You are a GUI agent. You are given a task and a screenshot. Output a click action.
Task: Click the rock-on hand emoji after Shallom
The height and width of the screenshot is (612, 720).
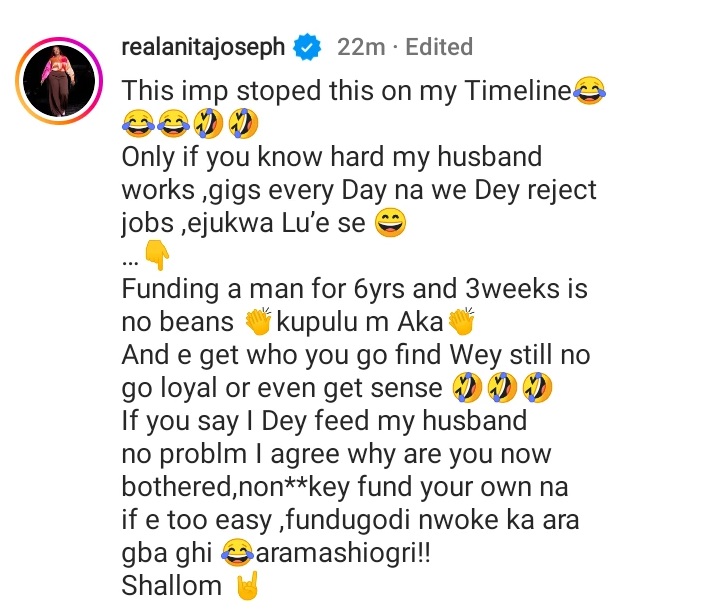pos(247,586)
